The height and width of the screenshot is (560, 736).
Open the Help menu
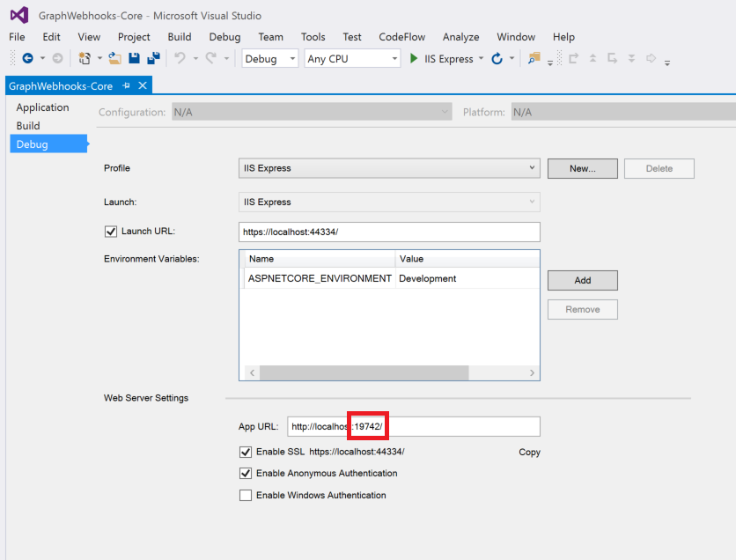click(563, 37)
